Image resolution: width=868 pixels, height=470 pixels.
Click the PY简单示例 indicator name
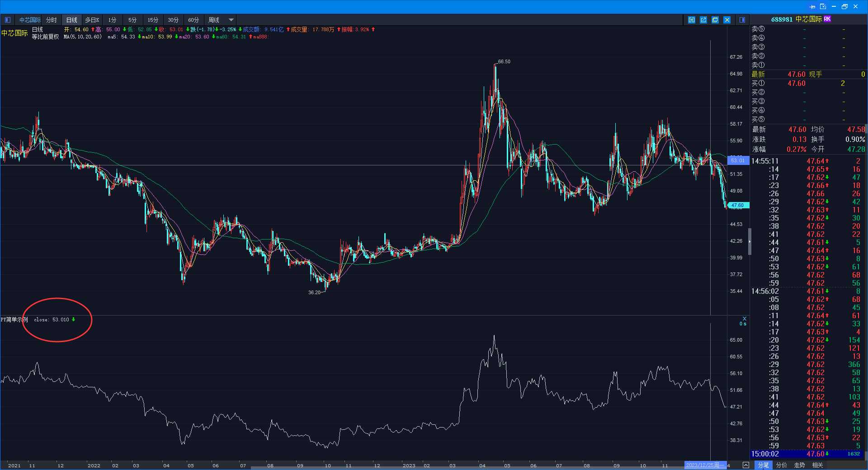point(14,320)
